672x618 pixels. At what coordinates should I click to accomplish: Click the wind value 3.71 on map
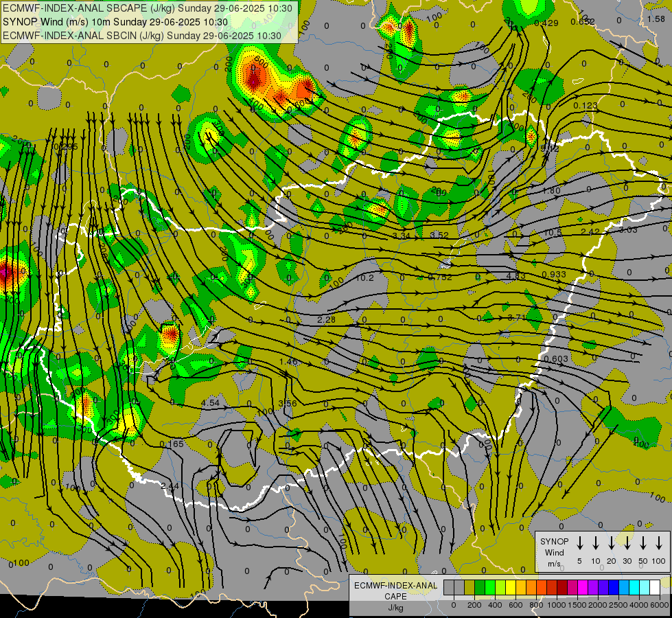[516, 317]
